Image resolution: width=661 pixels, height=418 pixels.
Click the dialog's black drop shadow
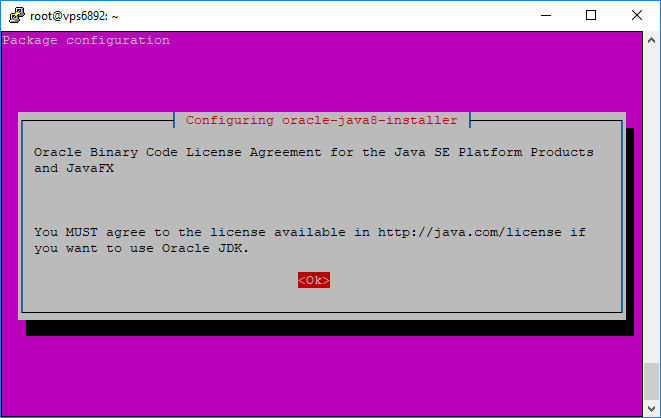(330, 328)
